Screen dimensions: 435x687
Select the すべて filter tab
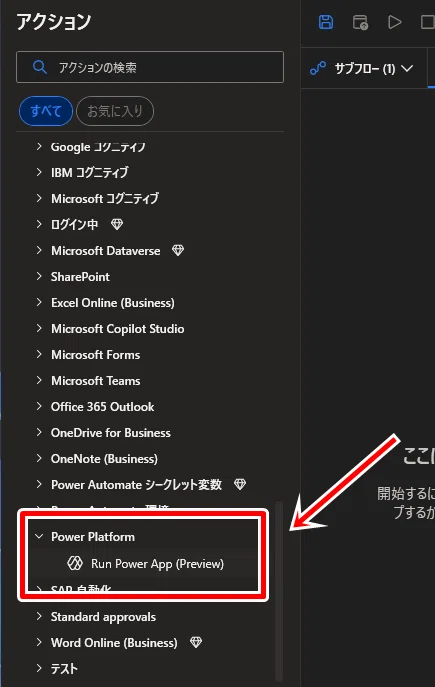click(x=46, y=111)
